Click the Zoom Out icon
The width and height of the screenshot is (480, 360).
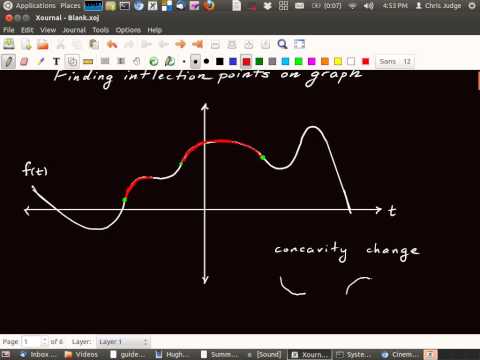(215, 44)
